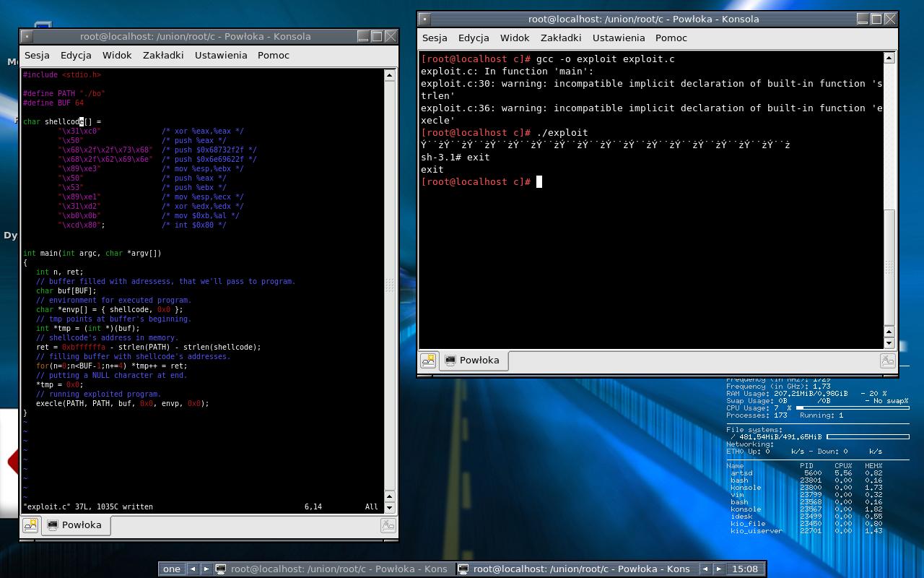Open Edycja menu in left Konsola
This screenshot has height=578, width=924.
coord(76,55)
